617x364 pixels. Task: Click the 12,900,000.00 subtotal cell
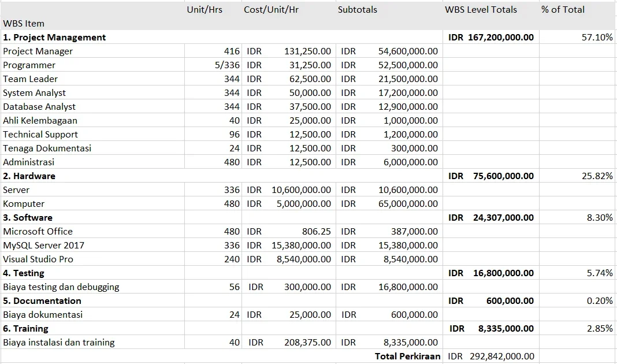408,107
